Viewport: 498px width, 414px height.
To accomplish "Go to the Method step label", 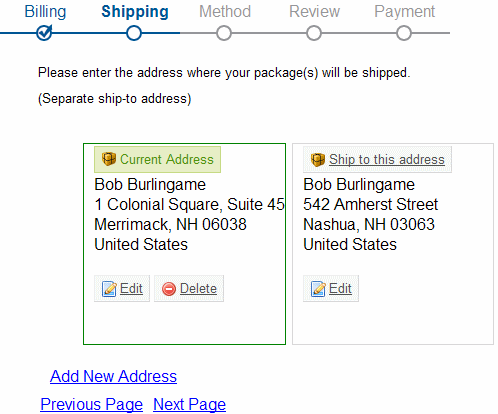I will [225, 12].
